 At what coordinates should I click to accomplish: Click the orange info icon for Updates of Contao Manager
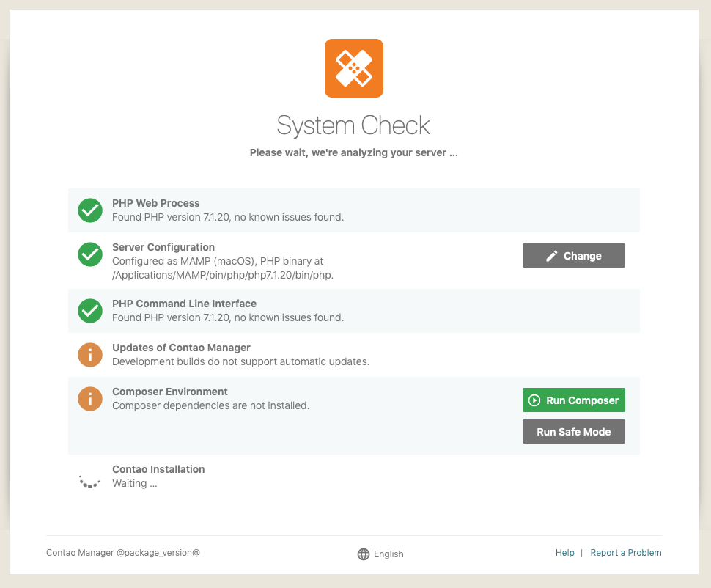pyautogui.click(x=89, y=355)
